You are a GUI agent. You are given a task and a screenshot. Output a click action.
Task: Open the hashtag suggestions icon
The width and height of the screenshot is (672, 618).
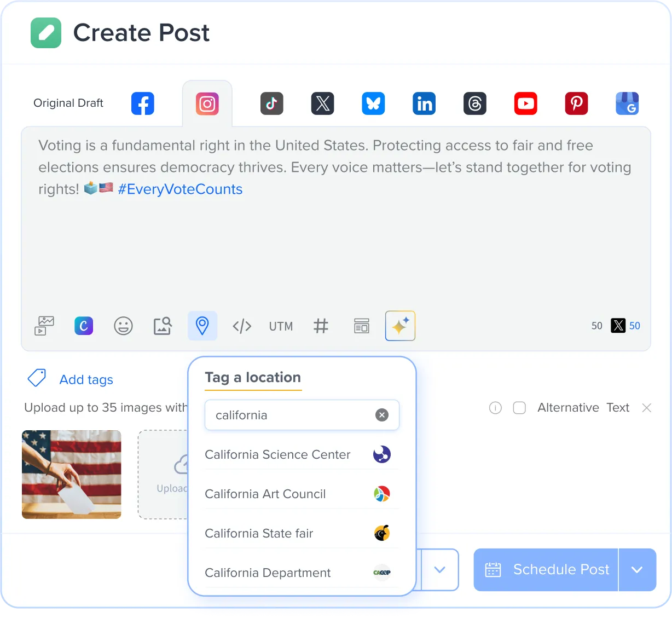click(321, 326)
